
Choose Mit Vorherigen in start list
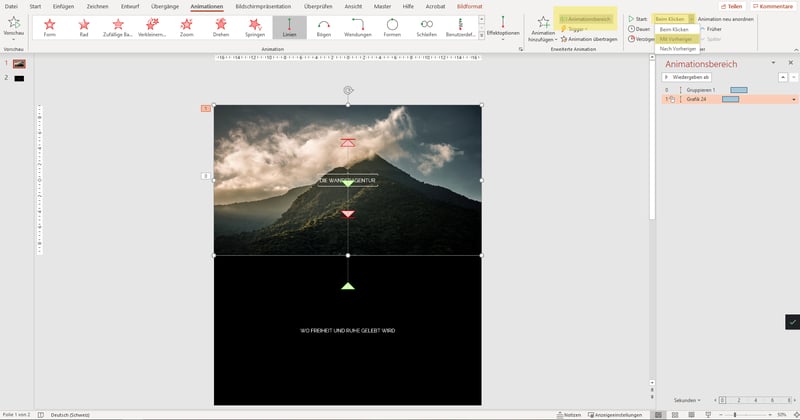pyautogui.click(x=676, y=39)
